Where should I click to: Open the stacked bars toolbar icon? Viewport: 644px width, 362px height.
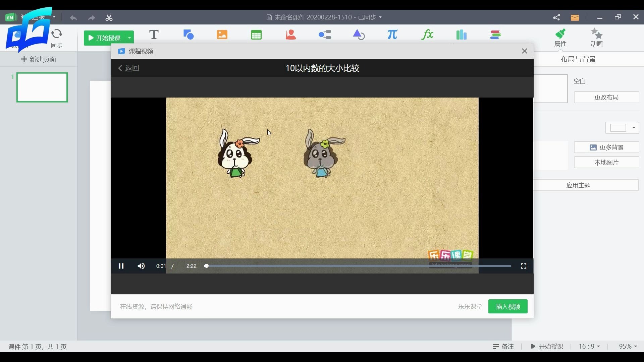point(495,35)
